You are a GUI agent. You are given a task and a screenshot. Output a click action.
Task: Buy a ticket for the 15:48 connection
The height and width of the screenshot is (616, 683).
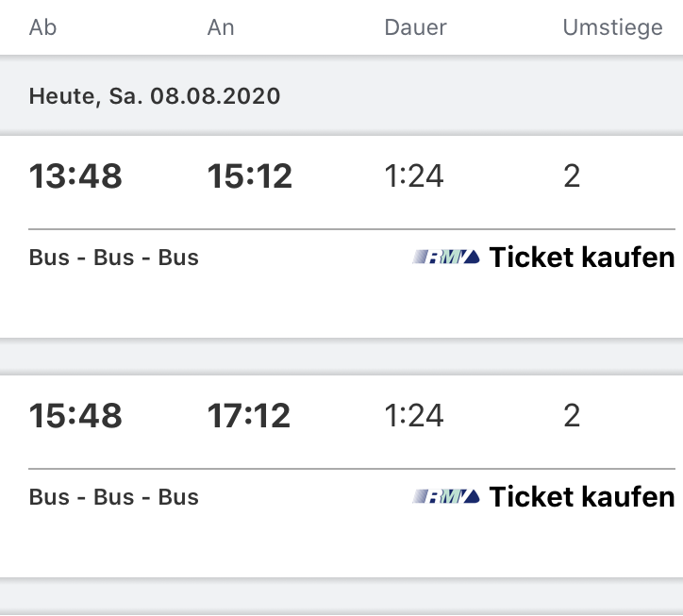[582, 496]
